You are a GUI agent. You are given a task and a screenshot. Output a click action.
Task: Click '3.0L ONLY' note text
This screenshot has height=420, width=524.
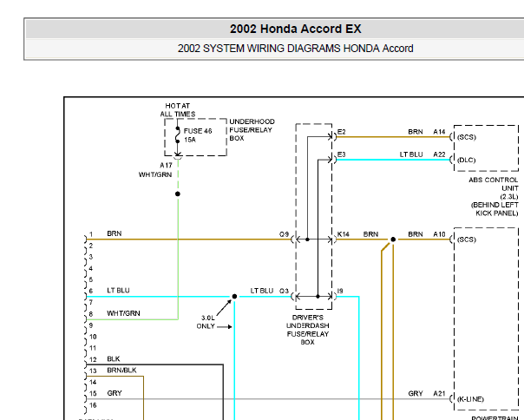(206, 322)
